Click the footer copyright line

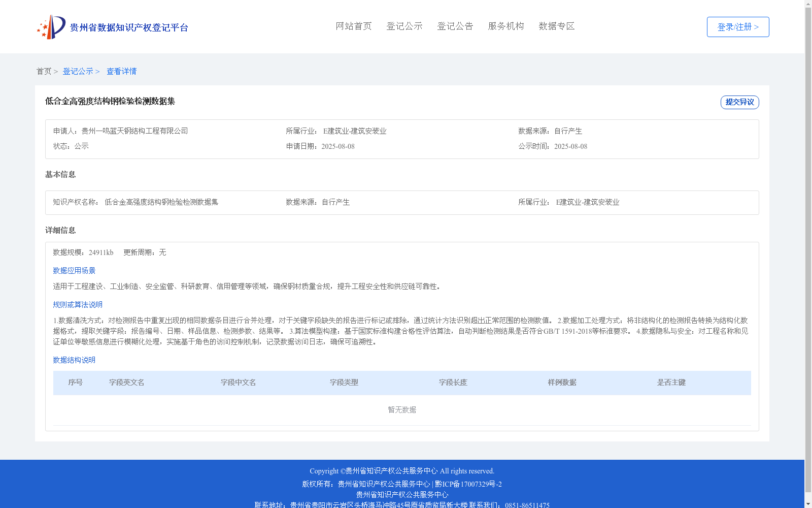tap(402, 471)
